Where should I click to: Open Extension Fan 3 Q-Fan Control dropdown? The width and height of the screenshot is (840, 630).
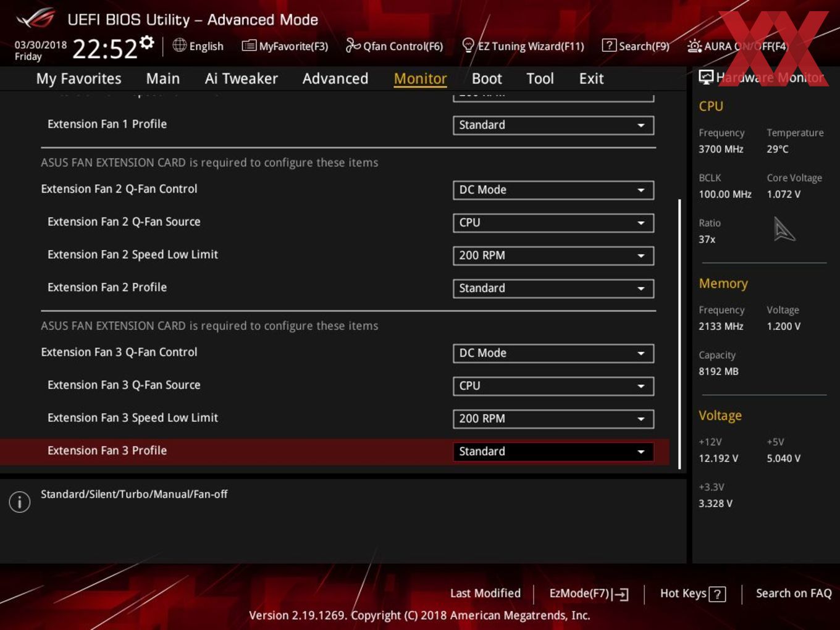click(x=553, y=353)
